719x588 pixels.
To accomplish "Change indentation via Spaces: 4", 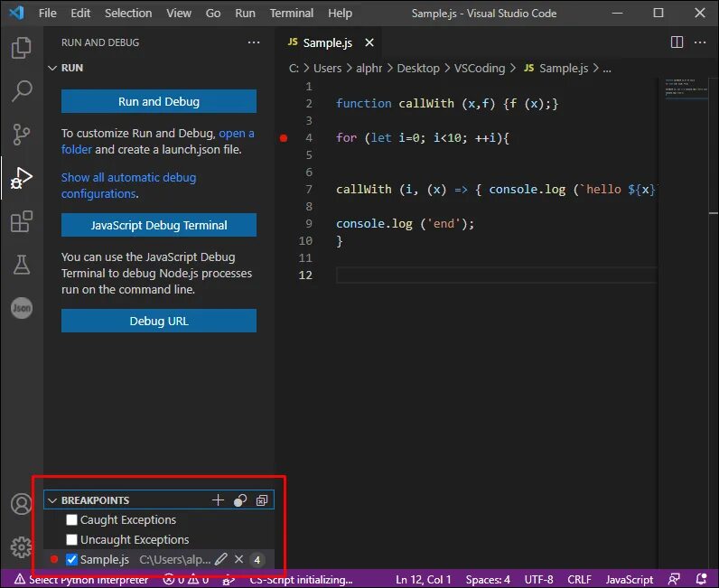I will click(x=488, y=579).
